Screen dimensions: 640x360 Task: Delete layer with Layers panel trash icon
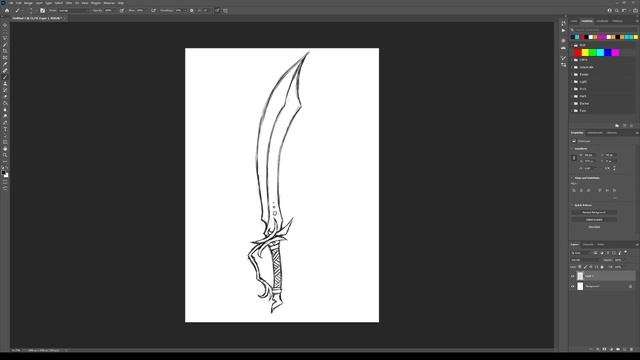pos(631,349)
